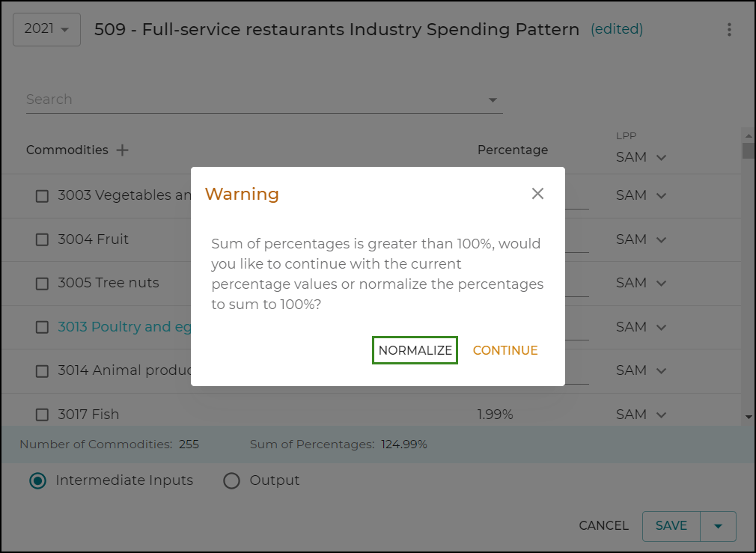The height and width of the screenshot is (553, 756).
Task: Normalize percentages to sum to 100%
Action: click(415, 349)
